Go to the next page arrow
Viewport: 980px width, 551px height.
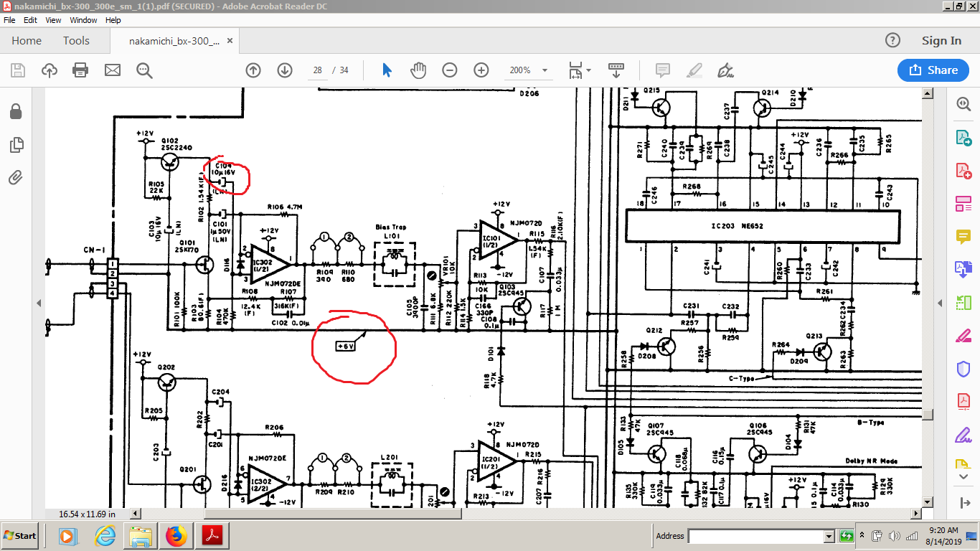pos(285,70)
